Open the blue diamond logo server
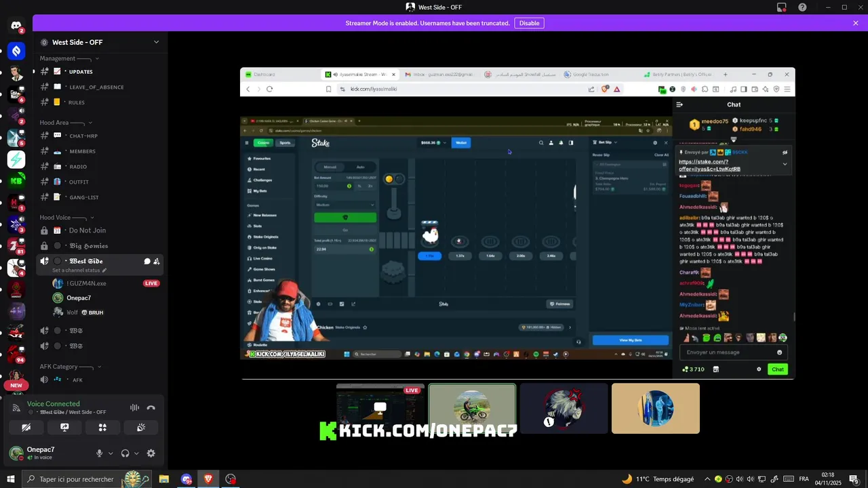The image size is (868, 488). 16,51
